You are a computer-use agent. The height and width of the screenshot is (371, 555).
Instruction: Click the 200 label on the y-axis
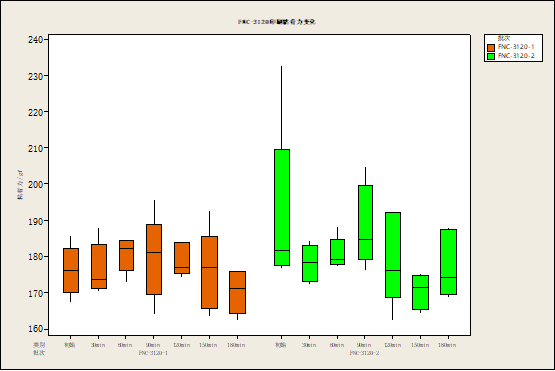pyautogui.click(x=35, y=184)
